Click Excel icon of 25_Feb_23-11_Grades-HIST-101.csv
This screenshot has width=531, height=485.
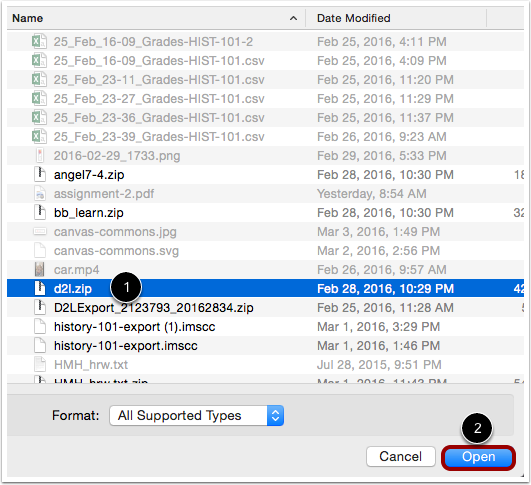pos(39,80)
